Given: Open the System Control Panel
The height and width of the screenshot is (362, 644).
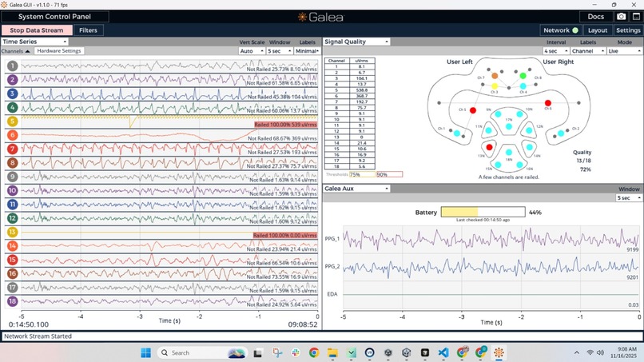Looking at the screenshot, I should [x=54, y=17].
